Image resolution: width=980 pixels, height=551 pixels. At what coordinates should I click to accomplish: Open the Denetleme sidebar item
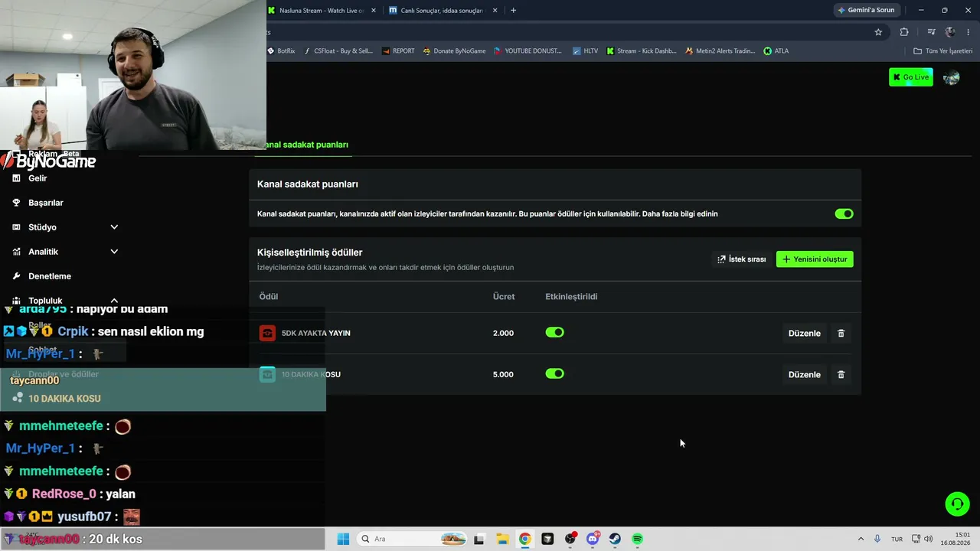pyautogui.click(x=50, y=276)
